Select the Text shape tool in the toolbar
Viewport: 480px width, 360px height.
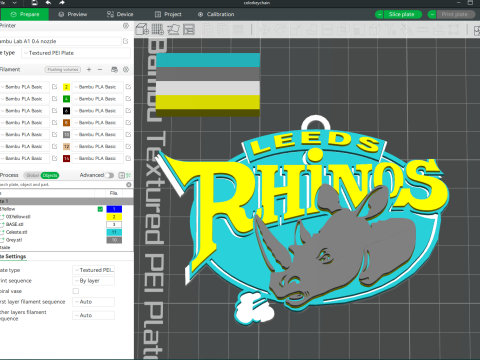[391, 30]
